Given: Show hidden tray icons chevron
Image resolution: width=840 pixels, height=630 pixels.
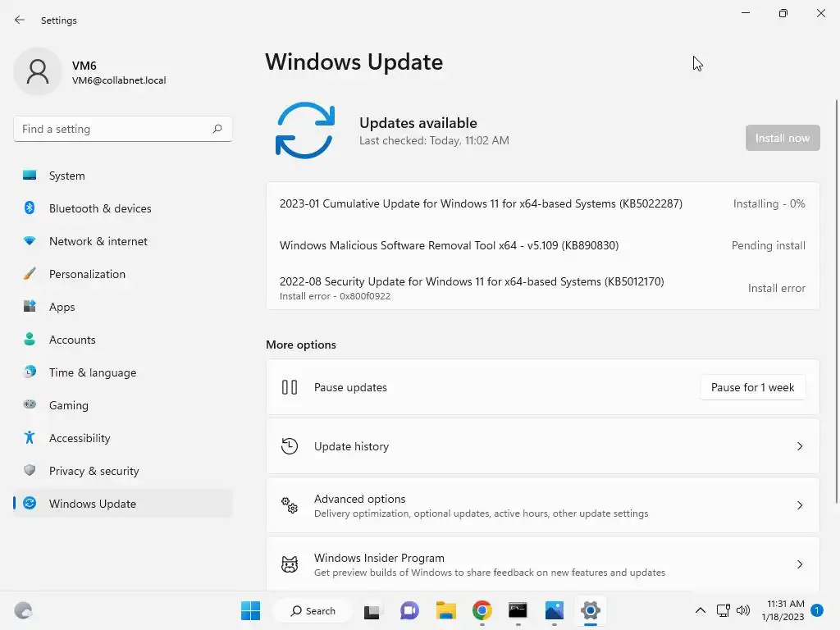Looking at the screenshot, I should (701, 610).
